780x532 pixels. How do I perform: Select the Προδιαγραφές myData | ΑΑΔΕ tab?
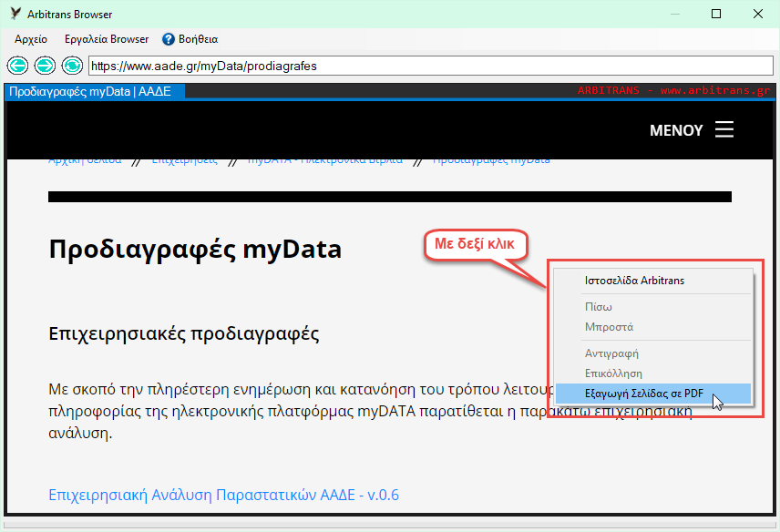pyautogui.click(x=95, y=91)
